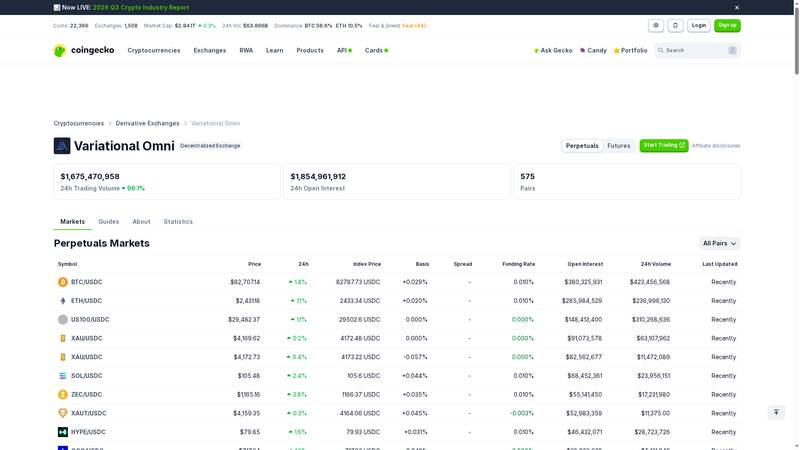Sort by the Symbol column header

(x=67, y=264)
